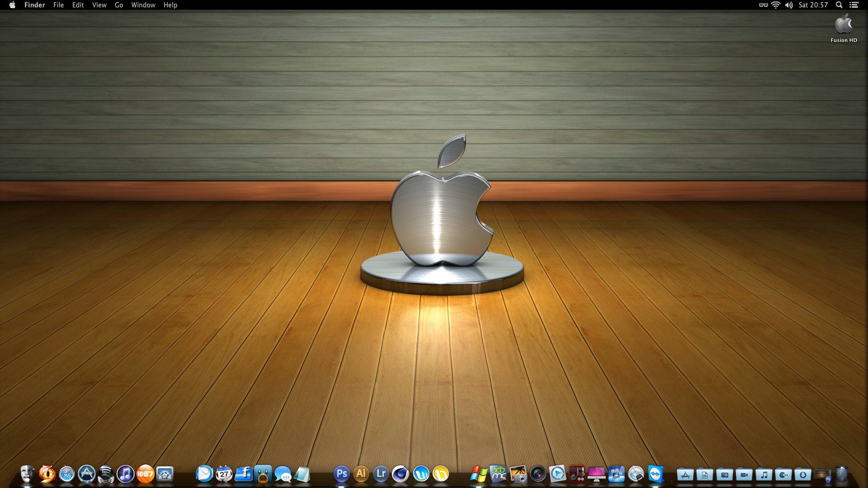The width and height of the screenshot is (868, 488).
Task: Open the Window menu
Action: coord(143,5)
